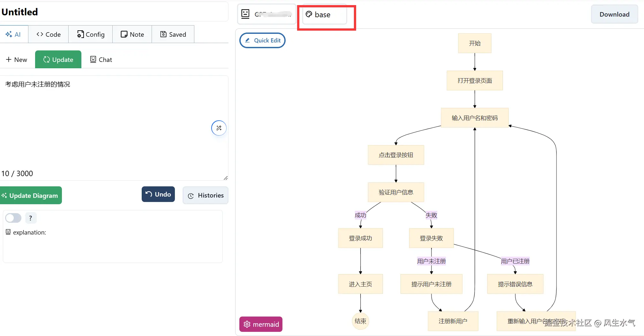Click the Histories clock icon

pos(191,196)
